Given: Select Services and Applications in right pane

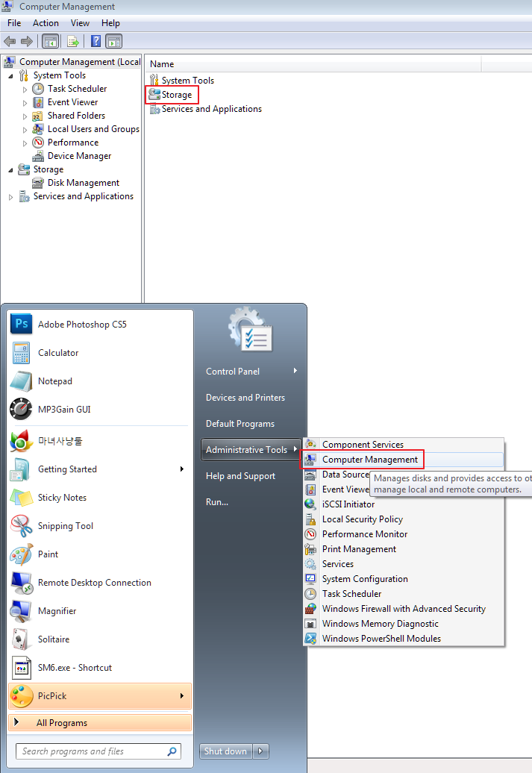Looking at the screenshot, I should click(211, 109).
